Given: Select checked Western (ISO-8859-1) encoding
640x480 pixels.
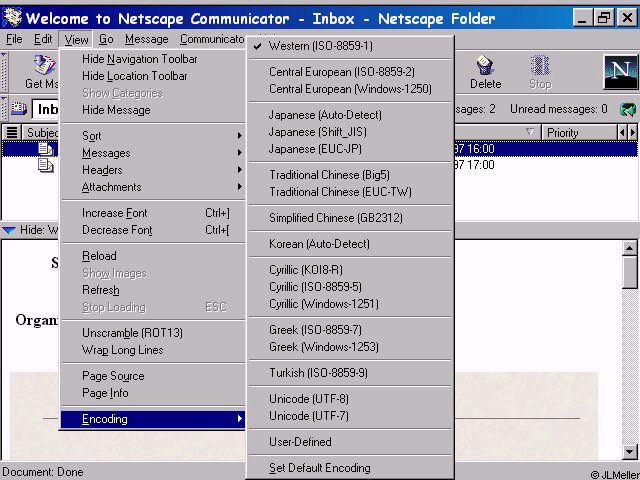Looking at the screenshot, I should pyautogui.click(x=351, y=46).
